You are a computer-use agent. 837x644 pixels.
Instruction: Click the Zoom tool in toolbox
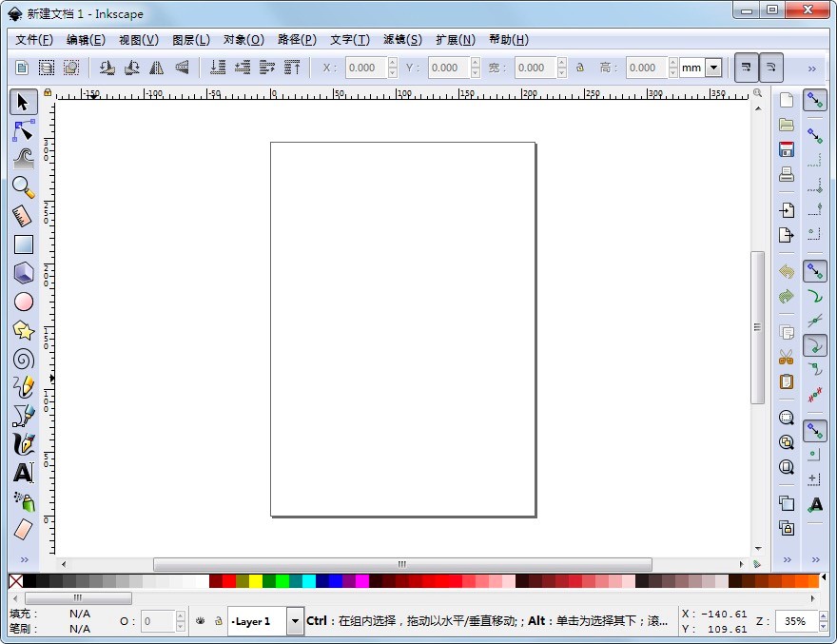pos(24,186)
